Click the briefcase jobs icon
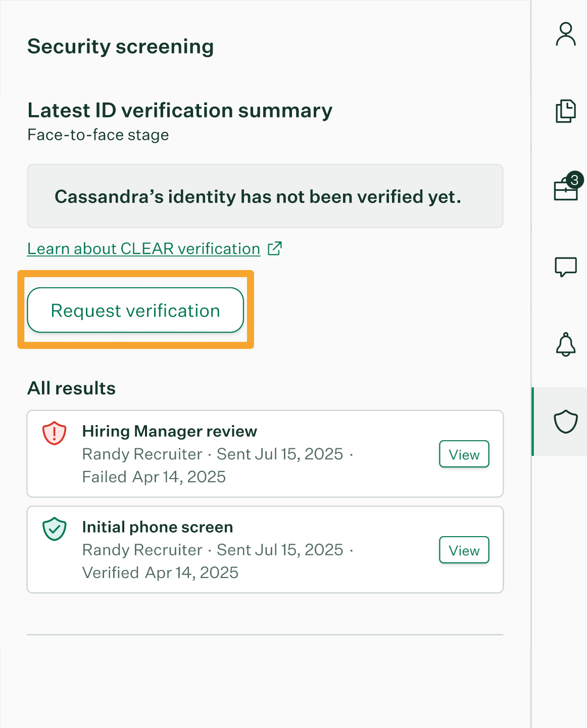 564,190
